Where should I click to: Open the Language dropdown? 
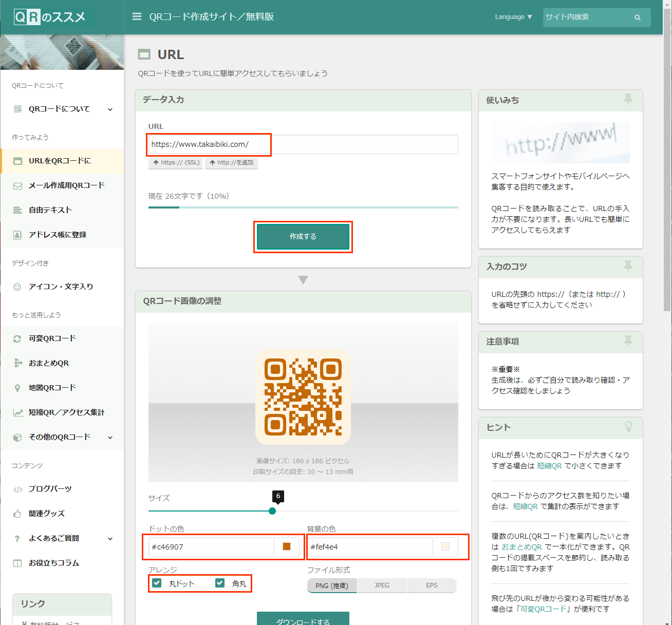pyautogui.click(x=513, y=17)
